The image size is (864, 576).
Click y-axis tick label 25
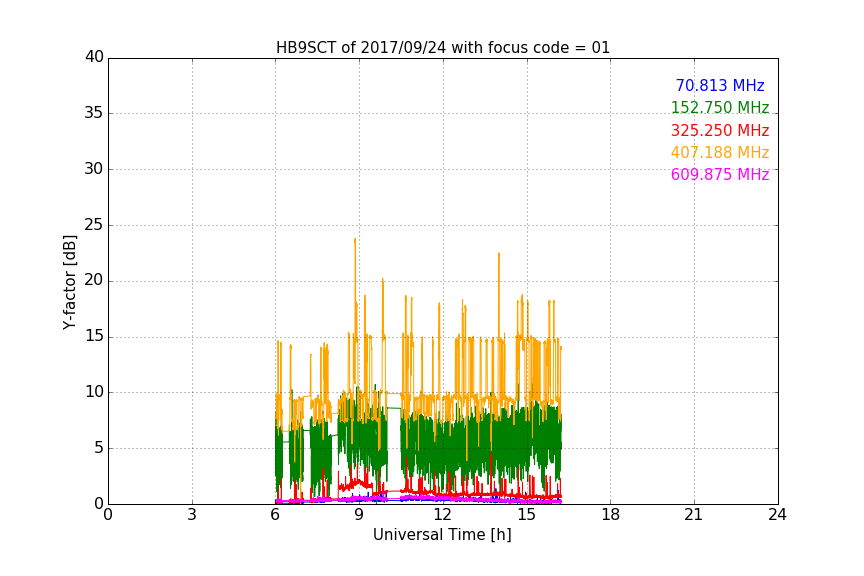pyautogui.click(x=94, y=225)
